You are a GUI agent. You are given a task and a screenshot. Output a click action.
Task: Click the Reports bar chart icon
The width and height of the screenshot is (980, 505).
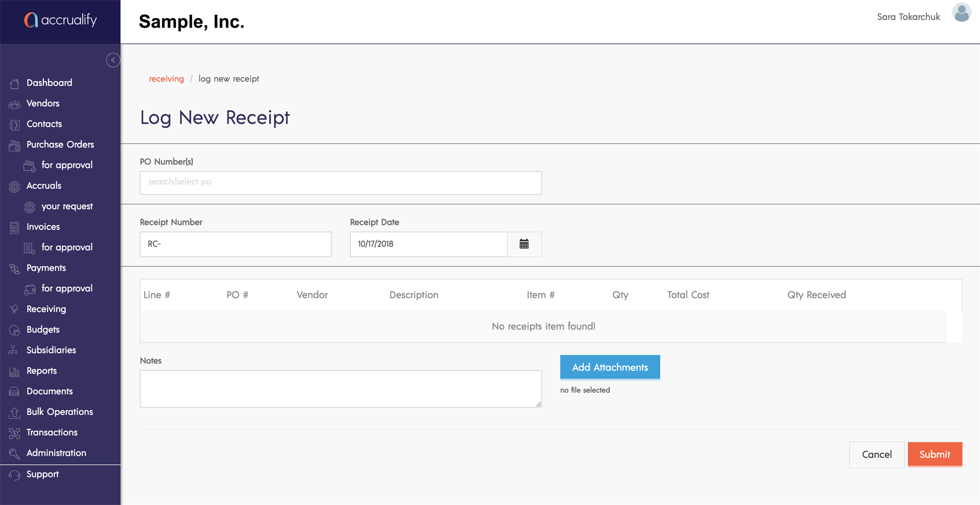(14, 372)
